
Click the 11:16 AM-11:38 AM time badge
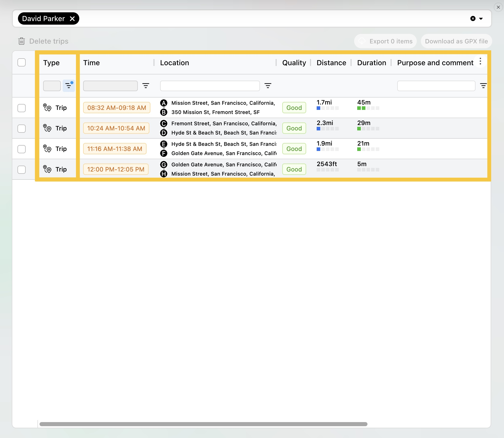(x=115, y=149)
